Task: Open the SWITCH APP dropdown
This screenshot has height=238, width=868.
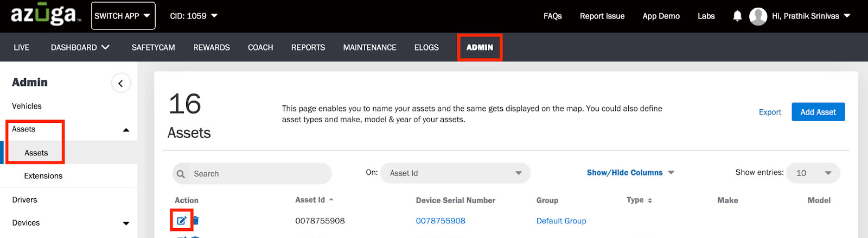Action: (x=123, y=16)
